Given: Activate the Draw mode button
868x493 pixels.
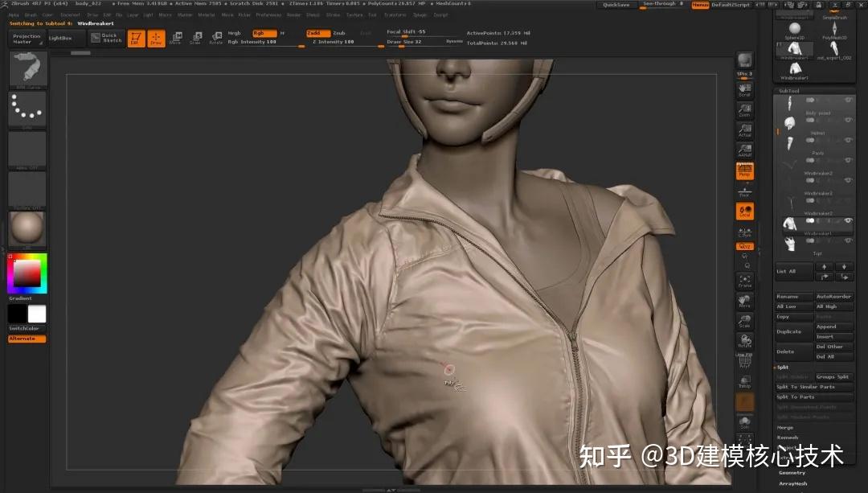Looking at the screenshot, I should 156,39.
